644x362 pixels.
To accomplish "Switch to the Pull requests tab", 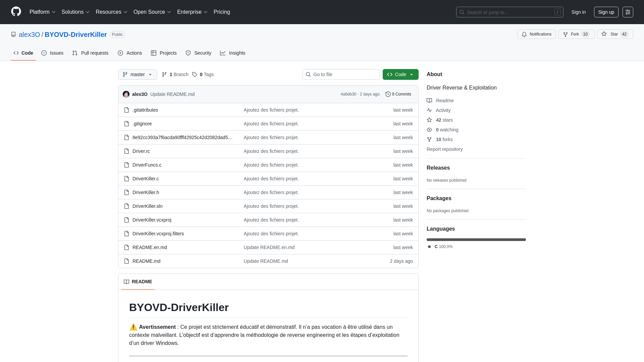I will coord(90,53).
